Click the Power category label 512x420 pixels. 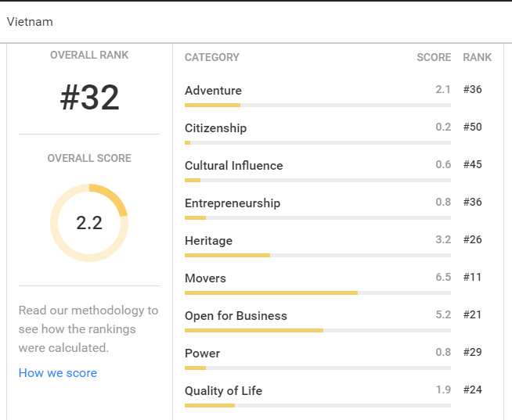click(x=202, y=354)
